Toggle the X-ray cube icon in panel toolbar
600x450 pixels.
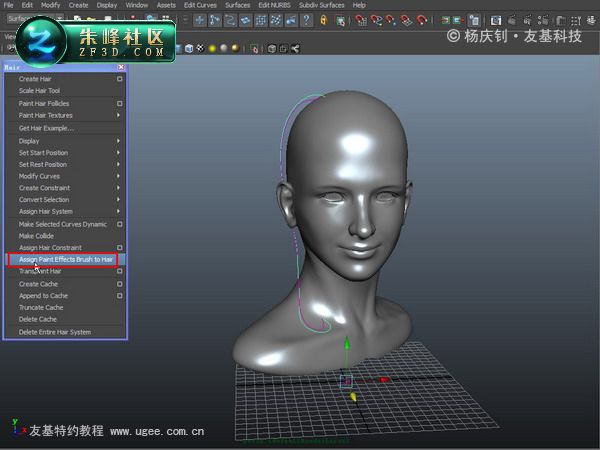pyautogui.click(x=271, y=49)
